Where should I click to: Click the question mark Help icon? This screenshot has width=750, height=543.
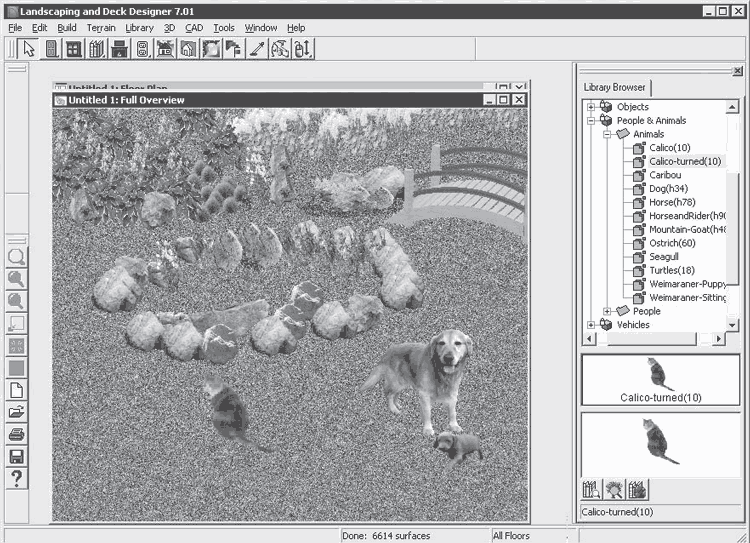point(16,478)
